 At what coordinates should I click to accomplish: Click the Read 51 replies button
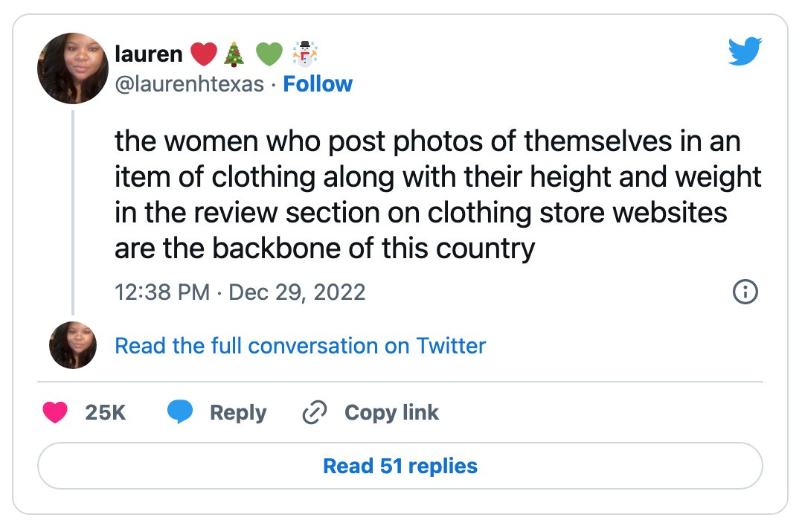[x=400, y=466]
